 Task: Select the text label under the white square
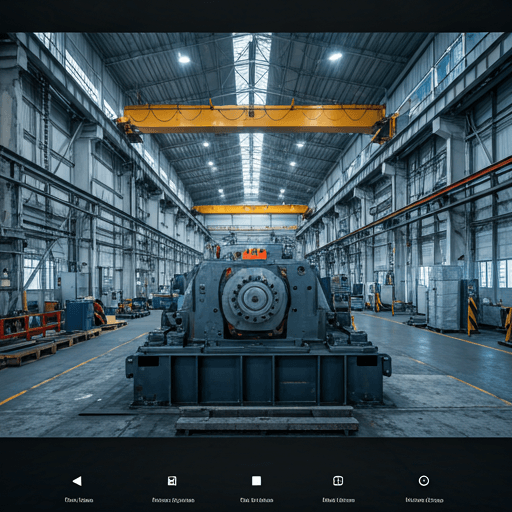(256, 500)
